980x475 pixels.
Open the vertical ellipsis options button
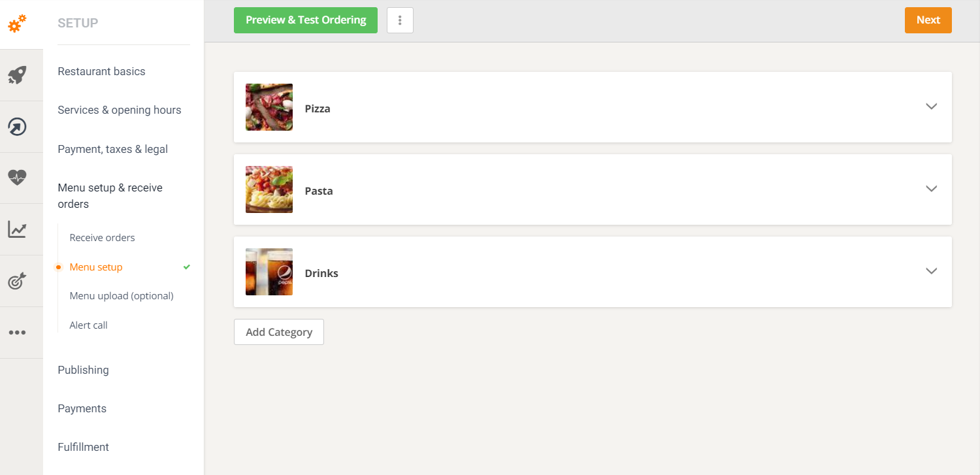400,20
